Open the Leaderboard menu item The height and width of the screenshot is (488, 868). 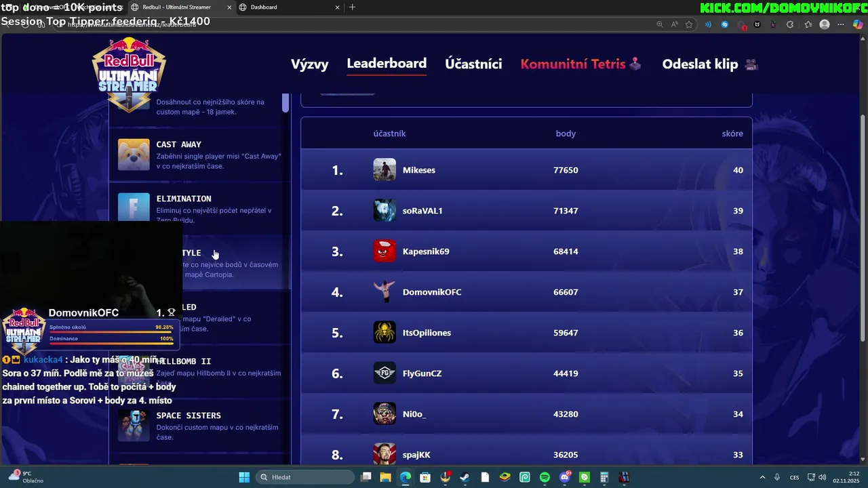(x=387, y=64)
